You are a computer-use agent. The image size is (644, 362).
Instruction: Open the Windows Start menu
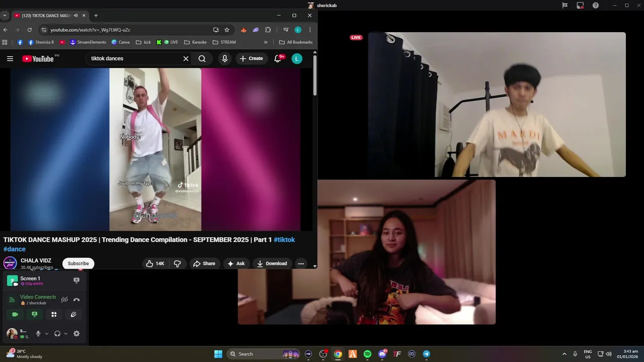(218, 354)
